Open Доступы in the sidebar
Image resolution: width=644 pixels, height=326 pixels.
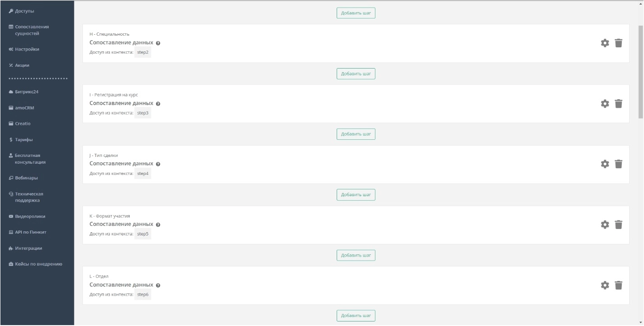pos(25,11)
